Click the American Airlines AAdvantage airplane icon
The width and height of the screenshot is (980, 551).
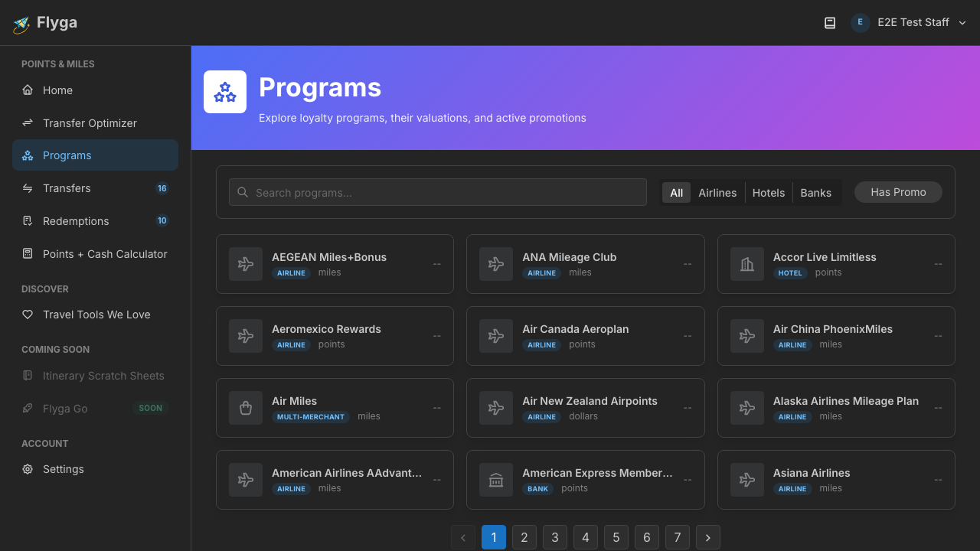coord(246,480)
